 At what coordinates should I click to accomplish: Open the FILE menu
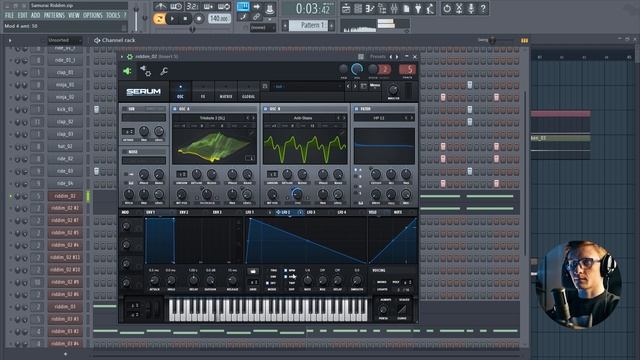pos(9,15)
